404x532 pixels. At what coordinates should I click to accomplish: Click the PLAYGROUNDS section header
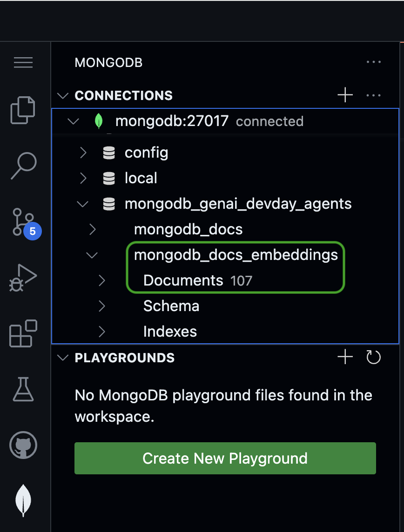click(125, 358)
